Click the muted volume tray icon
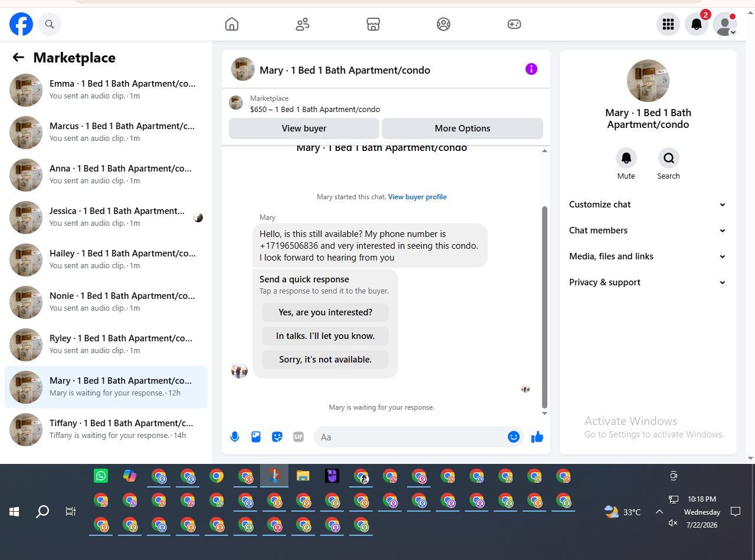The height and width of the screenshot is (560, 755). click(673, 523)
